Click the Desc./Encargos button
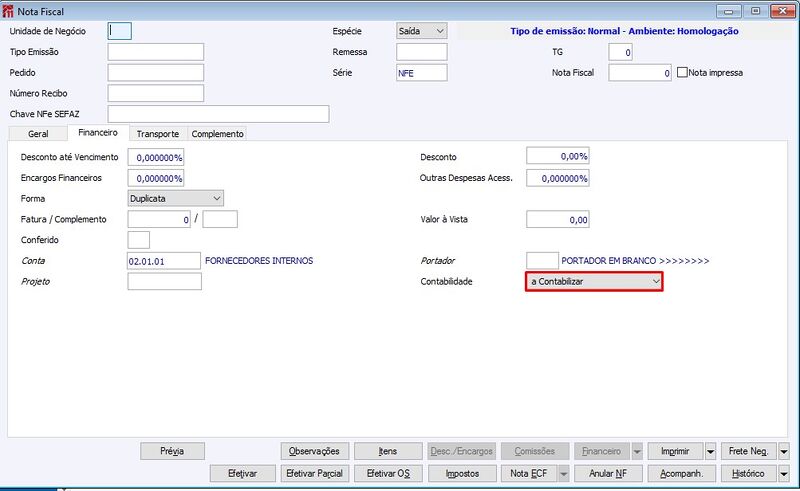Image resolution: width=800 pixels, height=491 pixels. coord(462,451)
